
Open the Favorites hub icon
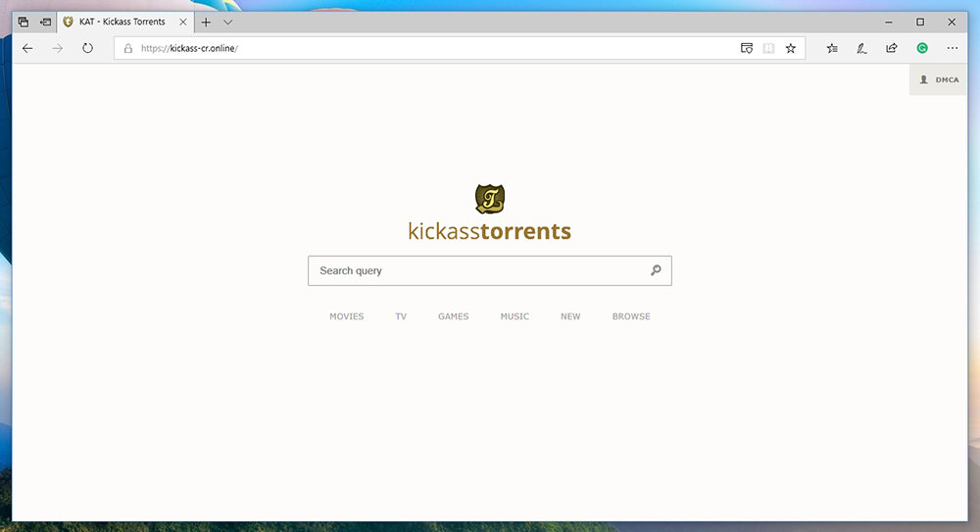coord(832,48)
